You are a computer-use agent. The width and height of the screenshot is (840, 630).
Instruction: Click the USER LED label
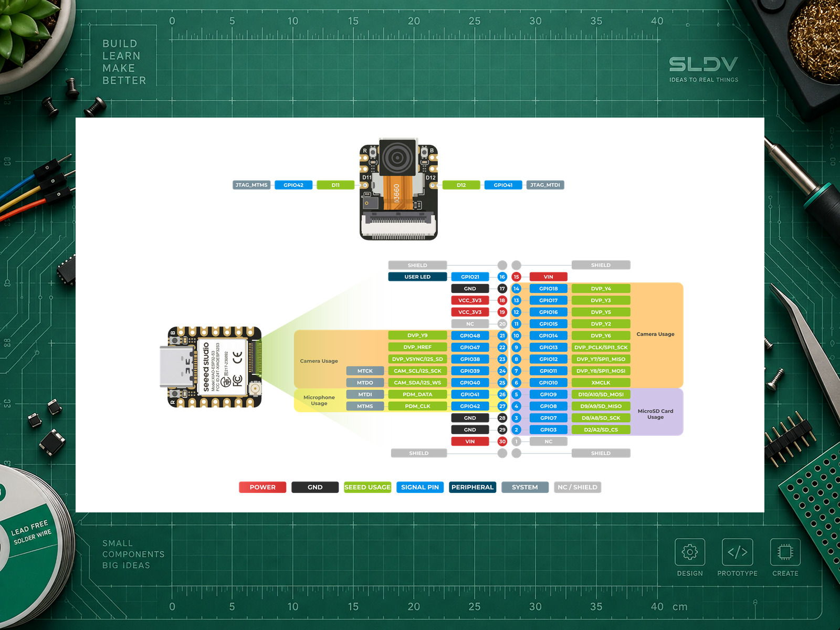tap(417, 277)
